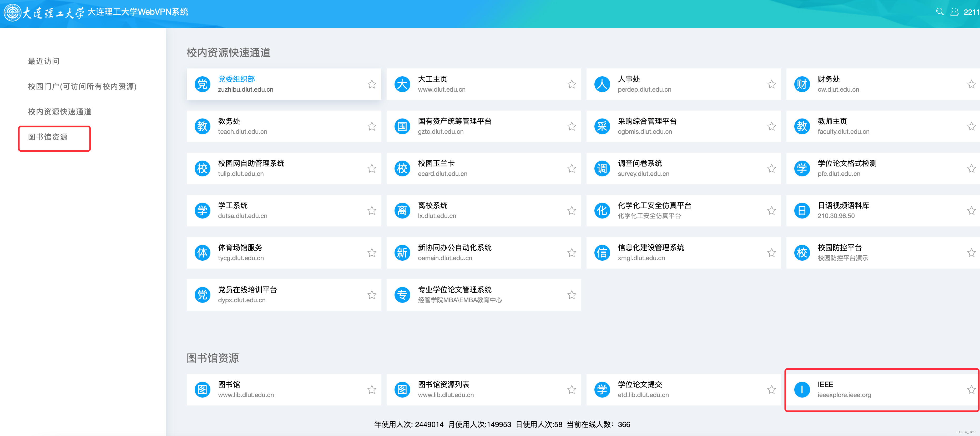Screen dimensions: 980x436
Task: Toggle the star on the IEEE card
Action: (971, 389)
